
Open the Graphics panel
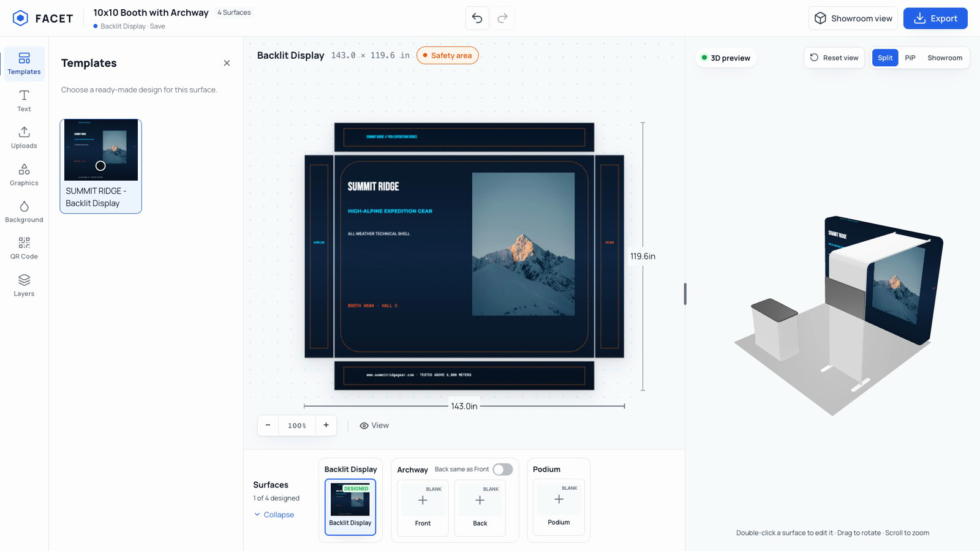click(24, 175)
